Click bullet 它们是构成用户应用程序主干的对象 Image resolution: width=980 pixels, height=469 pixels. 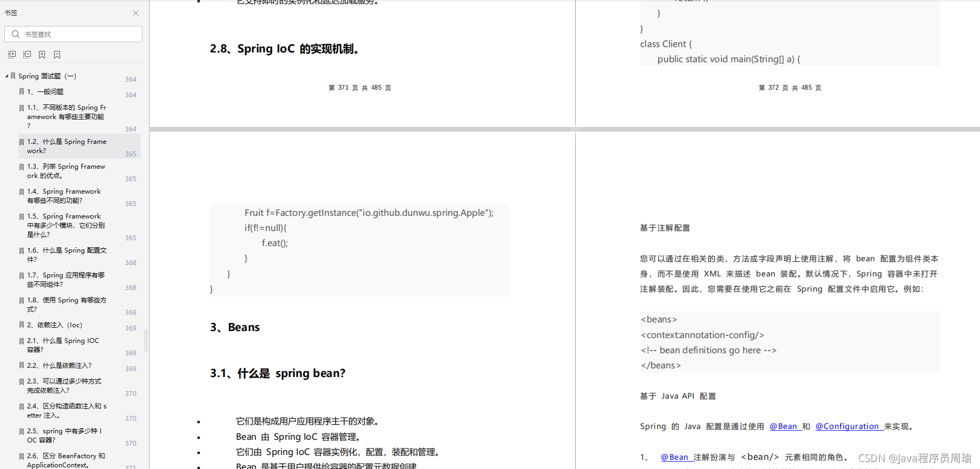point(309,421)
